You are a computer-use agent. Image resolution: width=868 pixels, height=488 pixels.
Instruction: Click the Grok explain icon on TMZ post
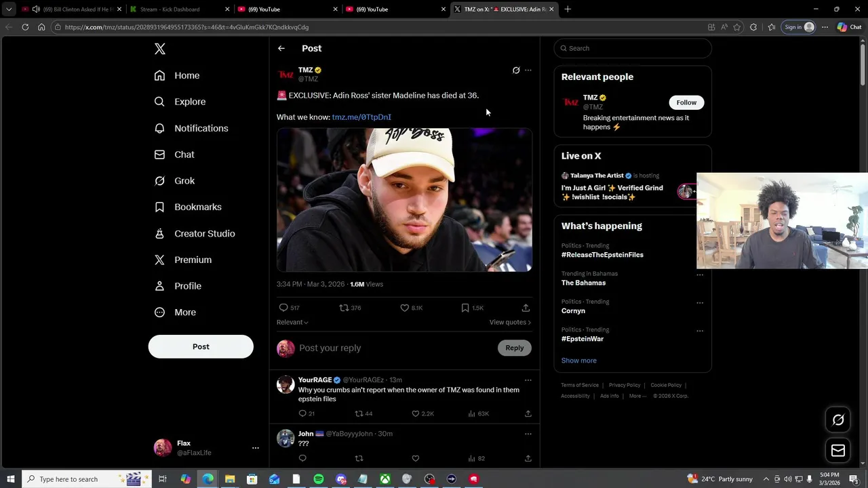pyautogui.click(x=516, y=70)
